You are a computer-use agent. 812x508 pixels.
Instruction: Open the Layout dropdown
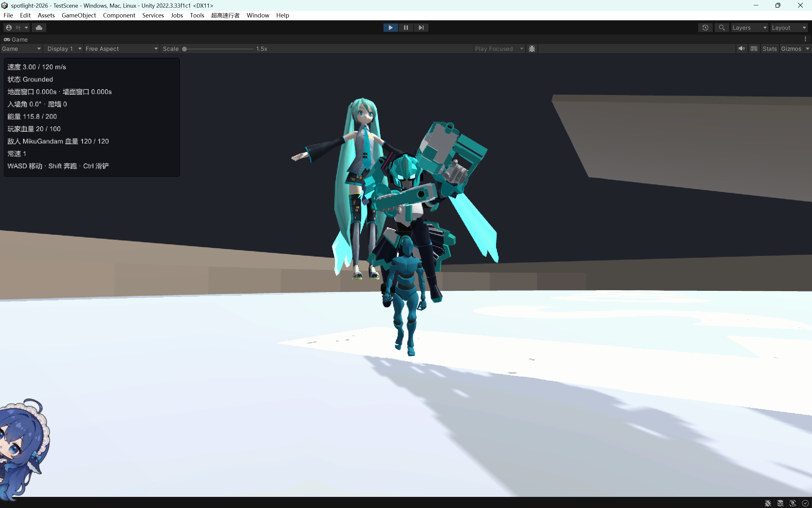(789, 28)
